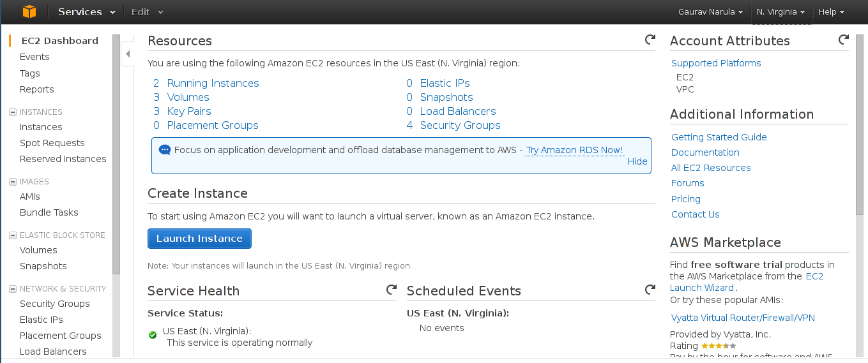Collapse the left navigation sidebar arrow
This screenshot has width=868, height=363.
click(128, 54)
